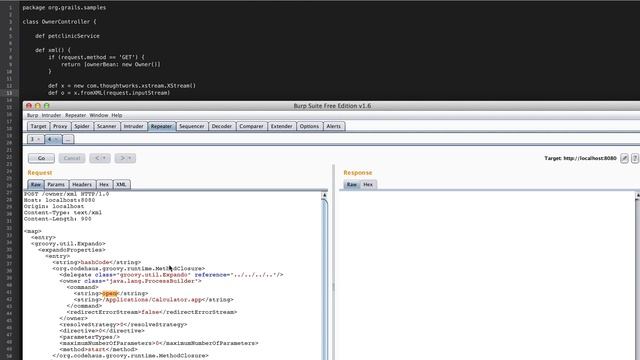The height and width of the screenshot is (360, 640).
Task: Click the '<method>start</method>' line
Action: (x=99, y=349)
